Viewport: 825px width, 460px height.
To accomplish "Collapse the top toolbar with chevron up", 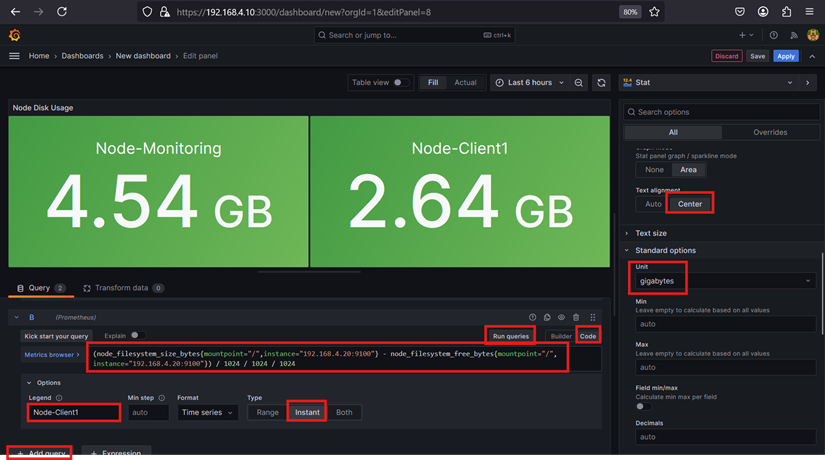I will pos(812,56).
